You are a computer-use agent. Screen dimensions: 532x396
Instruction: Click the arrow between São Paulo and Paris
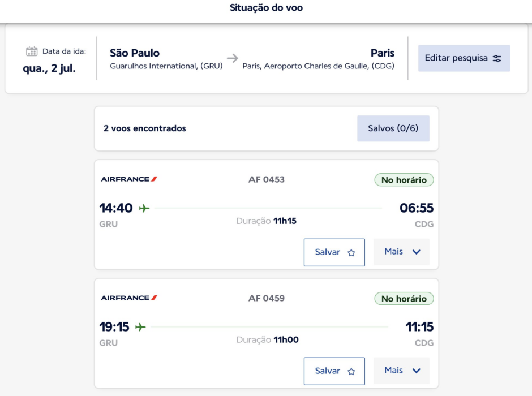pos(233,58)
